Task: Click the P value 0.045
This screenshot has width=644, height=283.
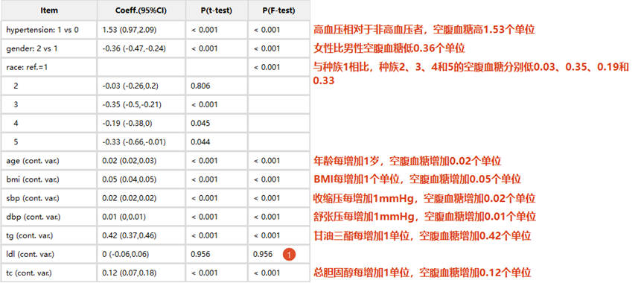Action: [200, 123]
